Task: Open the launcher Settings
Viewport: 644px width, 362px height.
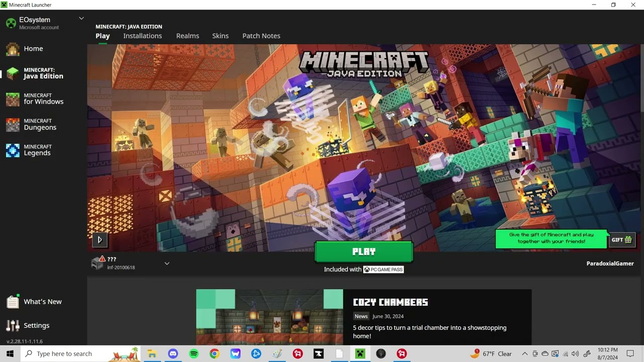Action: tap(36, 325)
